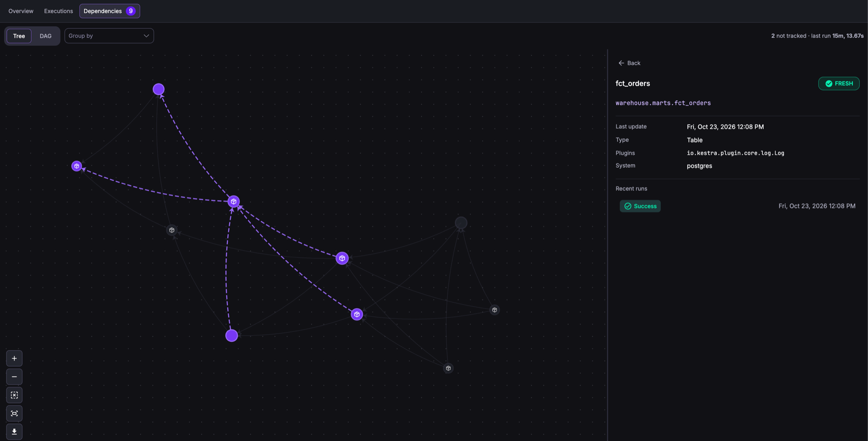
Task: Click the Success run status badge
Action: 640,206
